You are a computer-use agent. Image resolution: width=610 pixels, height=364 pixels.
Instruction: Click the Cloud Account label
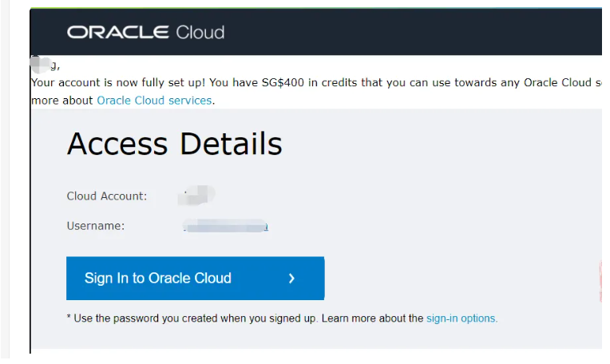coord(107,196)
